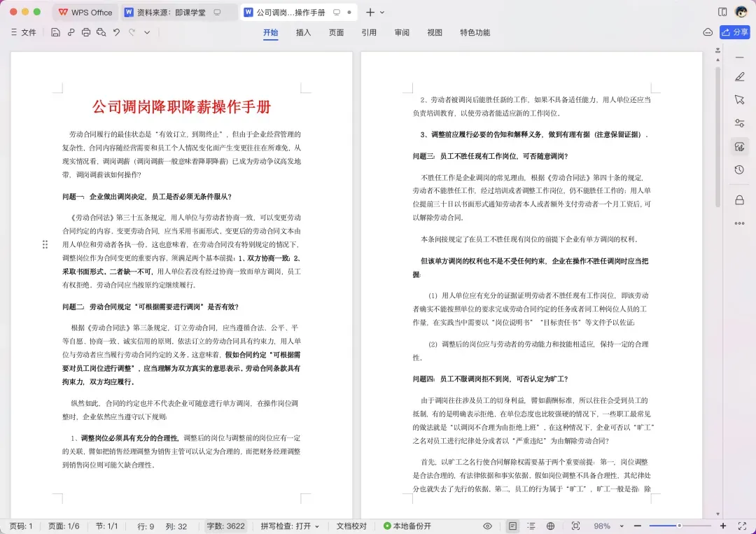756x534 pixels.
Task: Click the vertical scrollbar thumb
Action: point(717,137)
